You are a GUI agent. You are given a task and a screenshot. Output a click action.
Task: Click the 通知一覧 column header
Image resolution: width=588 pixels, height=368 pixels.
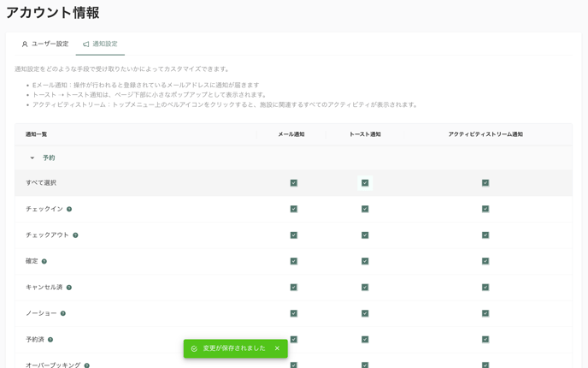click(37, 134)
